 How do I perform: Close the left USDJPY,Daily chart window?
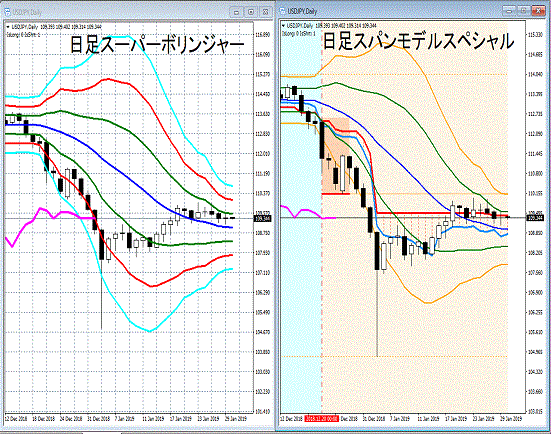[266, 12]
